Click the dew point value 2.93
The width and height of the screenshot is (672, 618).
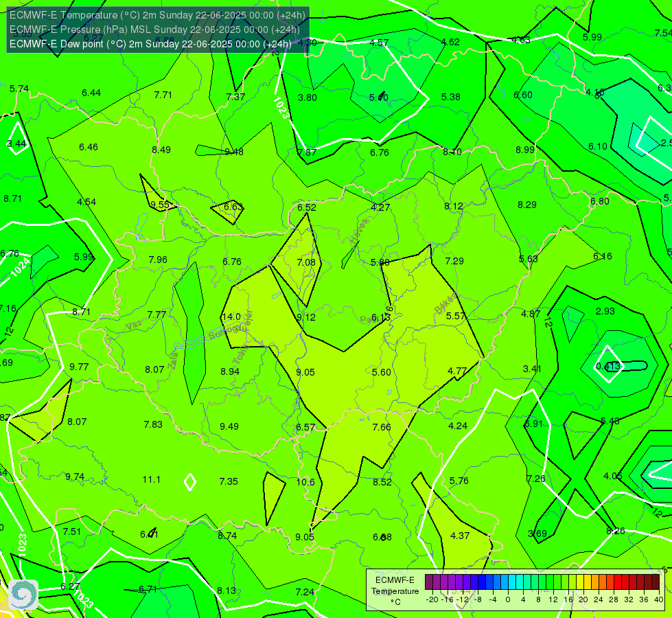click(605, 311)
